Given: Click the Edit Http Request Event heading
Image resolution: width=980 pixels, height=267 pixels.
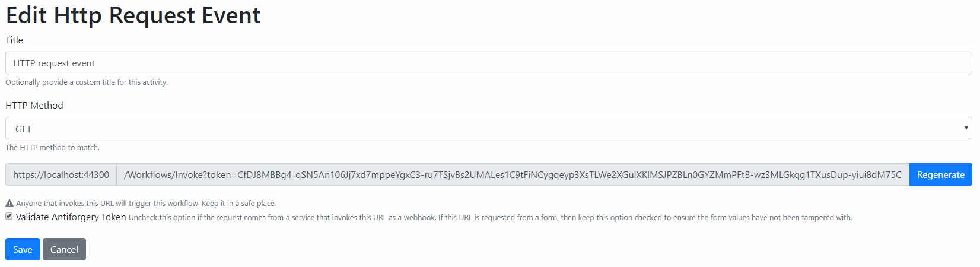Looking at the screenshot, I should [x=133, y=15].
